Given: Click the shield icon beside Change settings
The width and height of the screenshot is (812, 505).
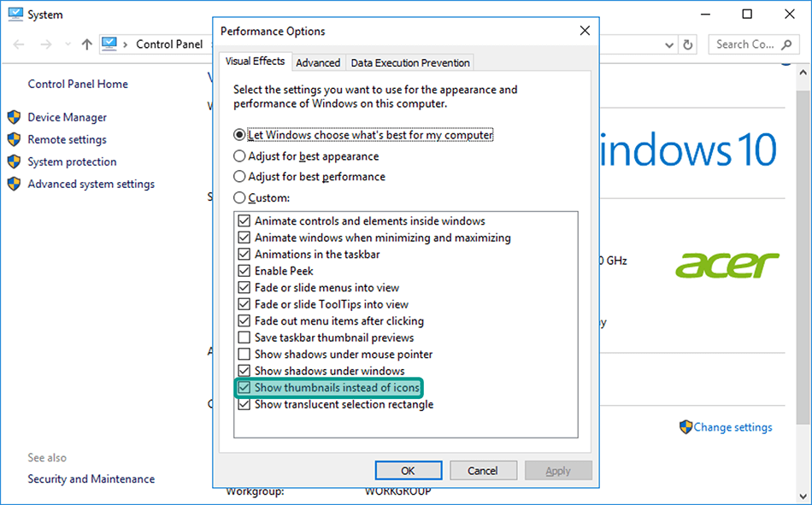Looking at the screenshot, I should click(x=685, y=426).
